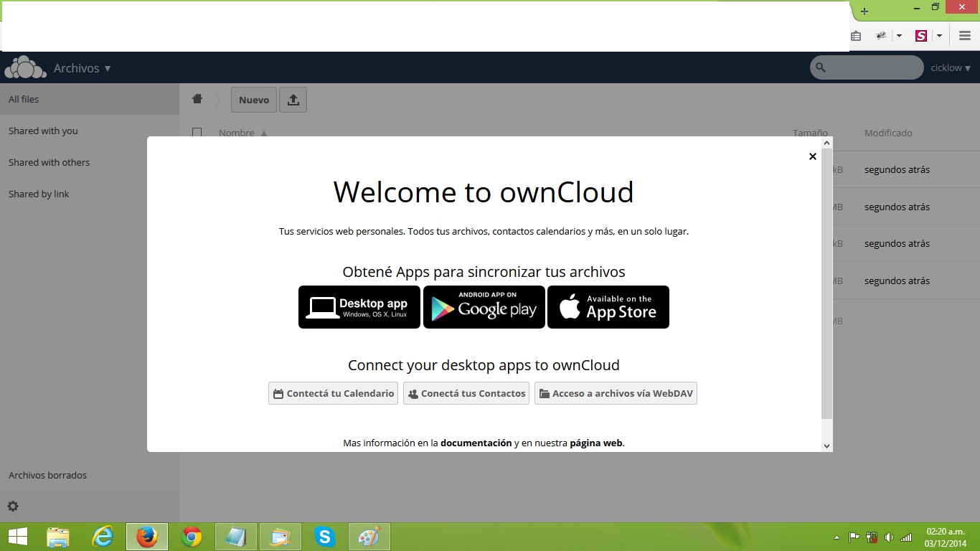
Task: Close the Welcome to ownCloud dialog
Action: [x=812, y=156]
